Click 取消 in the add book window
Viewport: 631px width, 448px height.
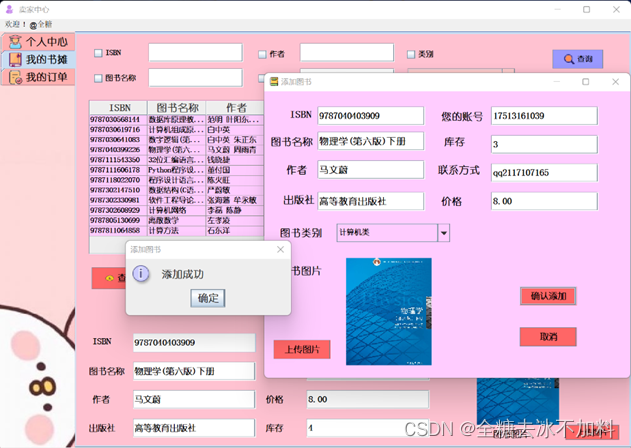(548, 337)
